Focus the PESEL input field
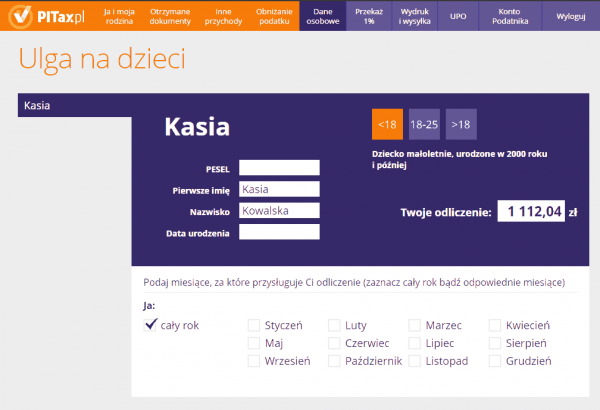600x410 pixels. coord(279,168)
